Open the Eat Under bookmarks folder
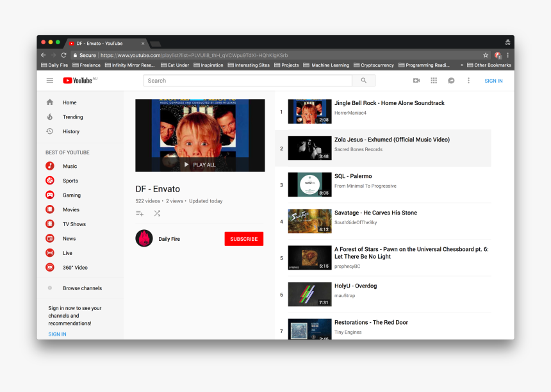551x392 pixels. click(x=175, y=65)
